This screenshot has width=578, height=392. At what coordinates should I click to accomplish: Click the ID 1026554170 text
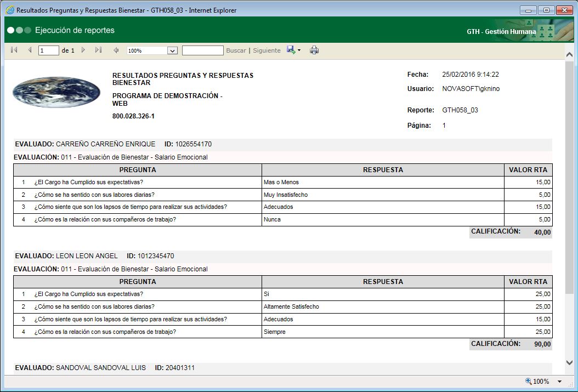coord(188,144)
